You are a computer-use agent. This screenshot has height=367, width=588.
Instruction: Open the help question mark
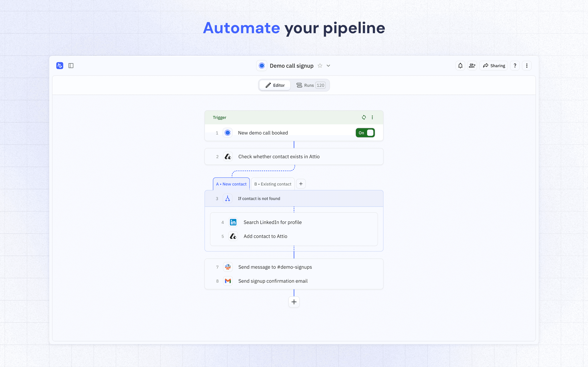coord(515,66)
